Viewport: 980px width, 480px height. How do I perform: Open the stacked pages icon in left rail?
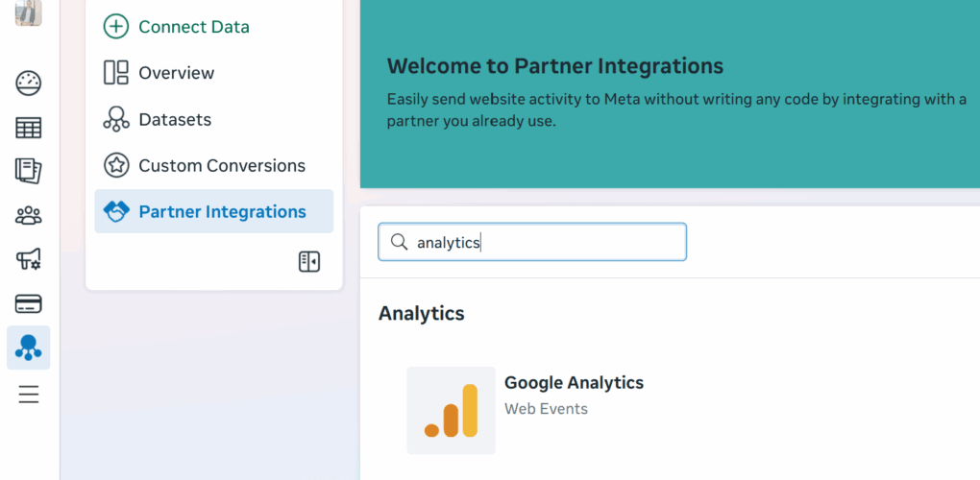(x=29, y=171)
